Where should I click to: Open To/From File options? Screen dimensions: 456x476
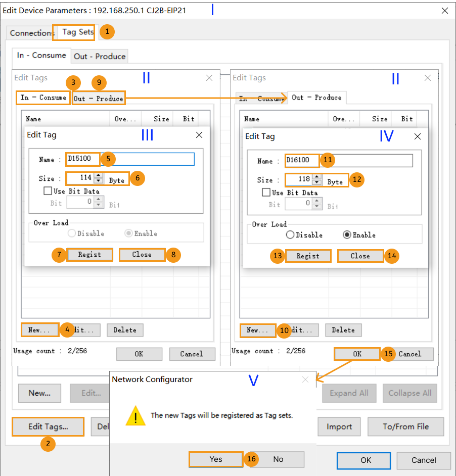405,426
